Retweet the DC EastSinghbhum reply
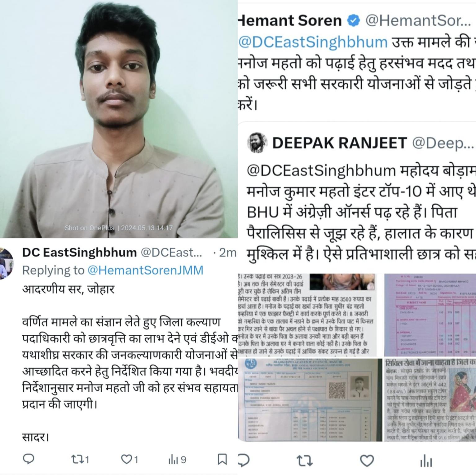Image resolution: width=476 pixels, height=476 pixels. pyautogui.click(x=80, y=459)
